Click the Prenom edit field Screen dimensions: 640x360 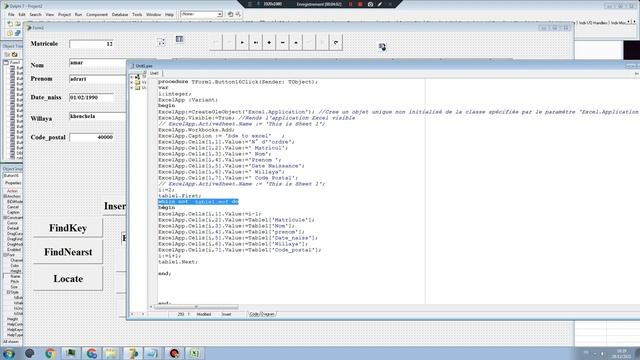[x=98, y=79]
